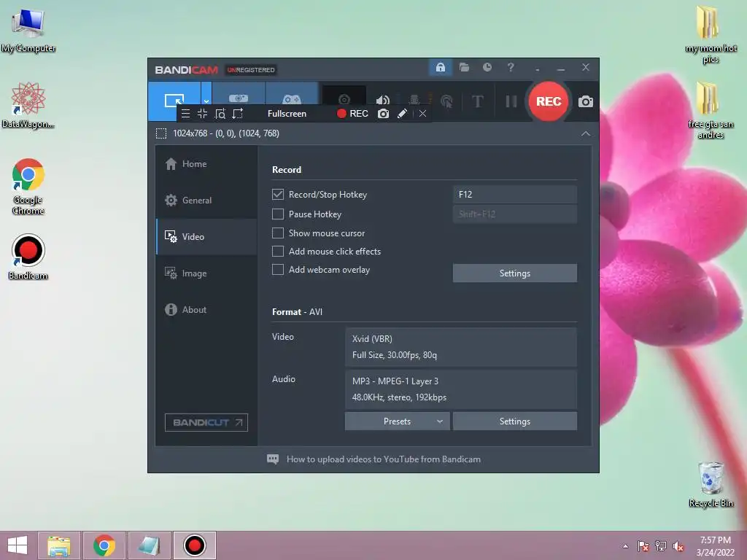Take screenshot with camera icon beside REC
Image resolution: width=747 pixels, height=560 pixels.
(586, 101)
